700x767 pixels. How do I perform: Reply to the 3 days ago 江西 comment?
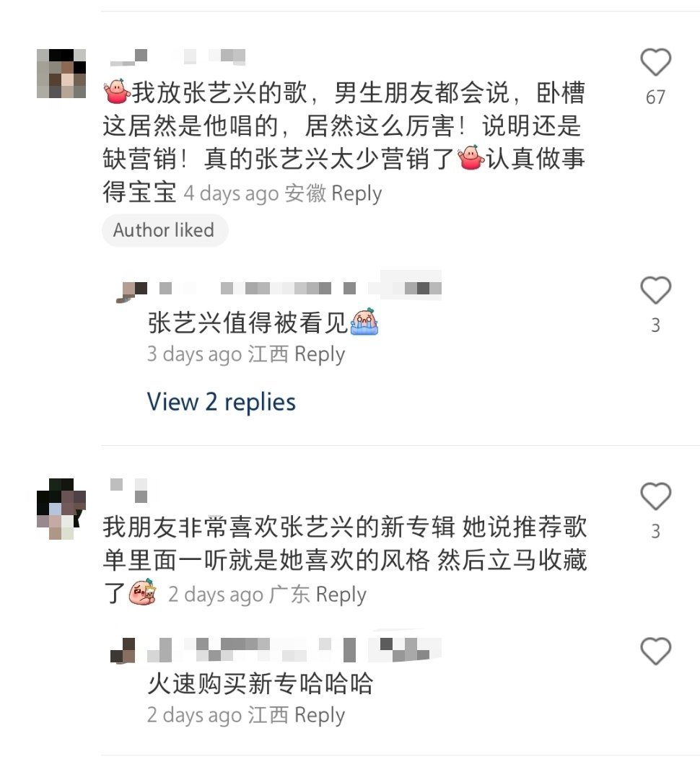pyautogui.click(x=320, y=354)
